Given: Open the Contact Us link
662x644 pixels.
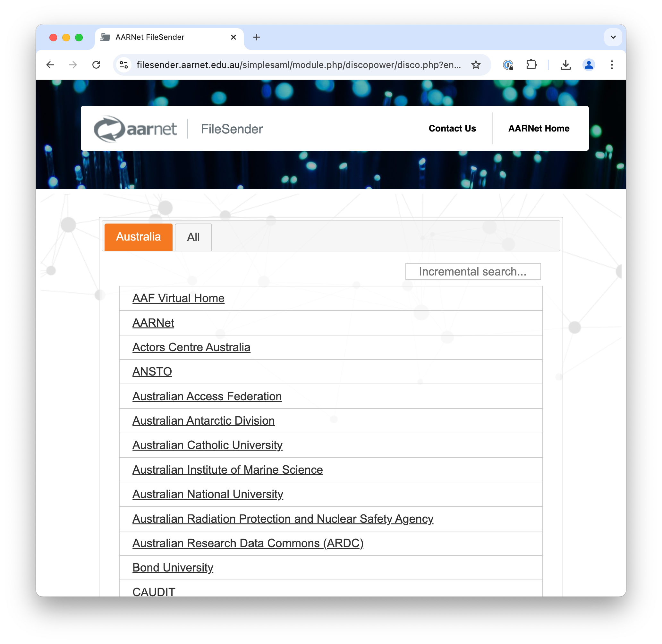Looking at the screenshot, I should click(452, 129).
